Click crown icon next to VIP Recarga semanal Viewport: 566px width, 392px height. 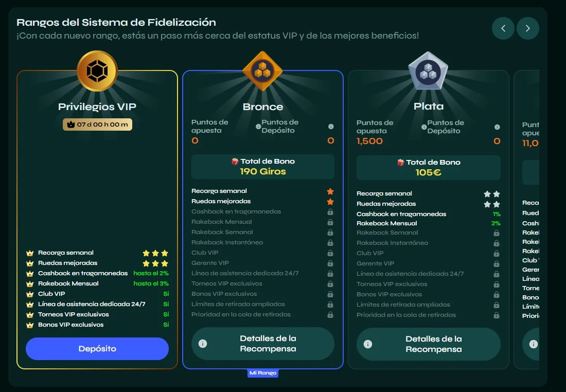(x=30, y=253)
